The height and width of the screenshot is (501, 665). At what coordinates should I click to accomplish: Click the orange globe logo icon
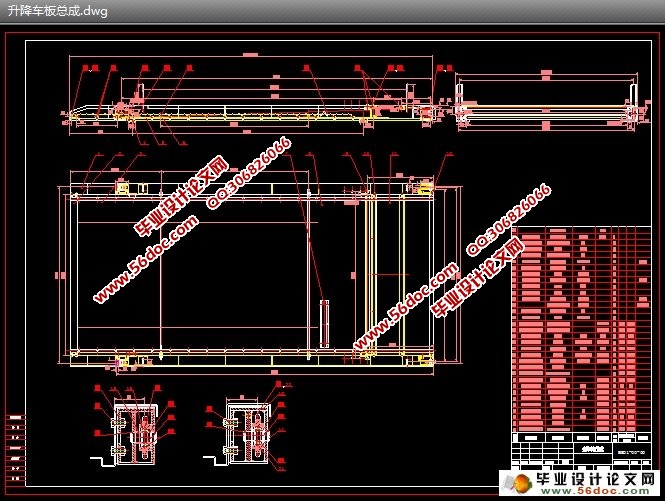[519, 483]
